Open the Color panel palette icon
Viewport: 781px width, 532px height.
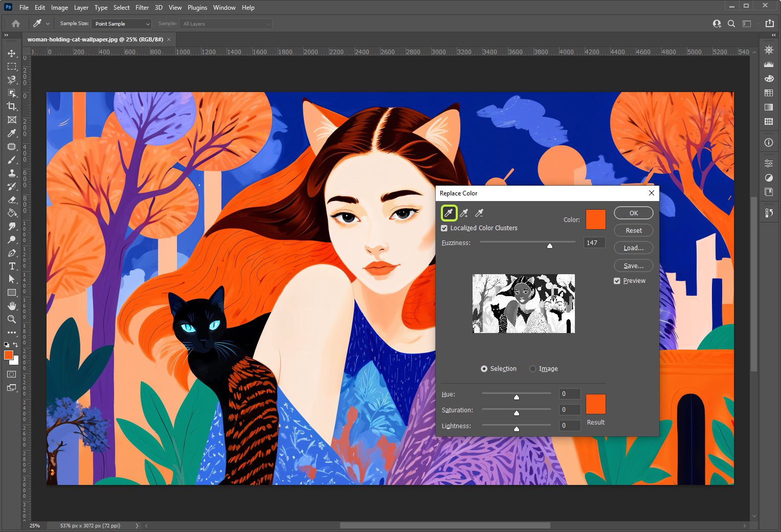click(x=768, y=78)
